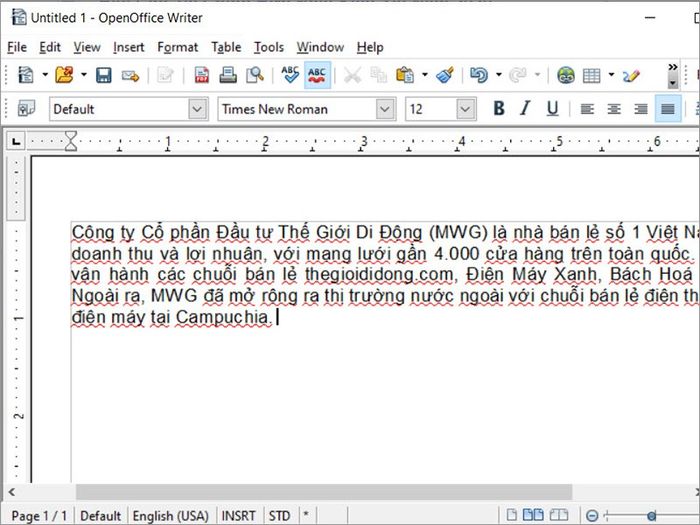Select the Format Paintbrush icon
Image resolution: width=700 pixels, height=525 pixels.
pos(445,75)
